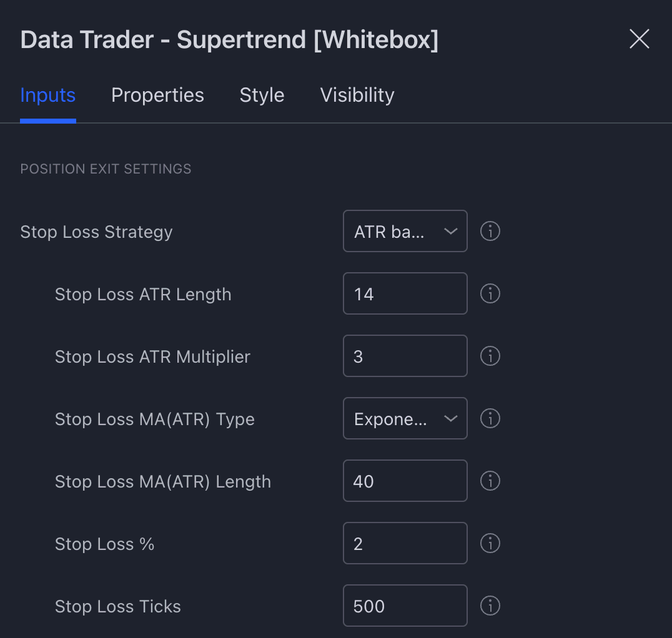Switch to the Properties tab
Screen dimensions: 672x638
coord(157,95)
